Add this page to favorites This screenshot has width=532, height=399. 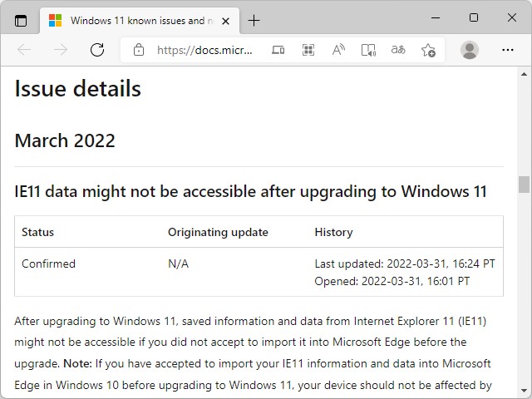pos(428,50)
